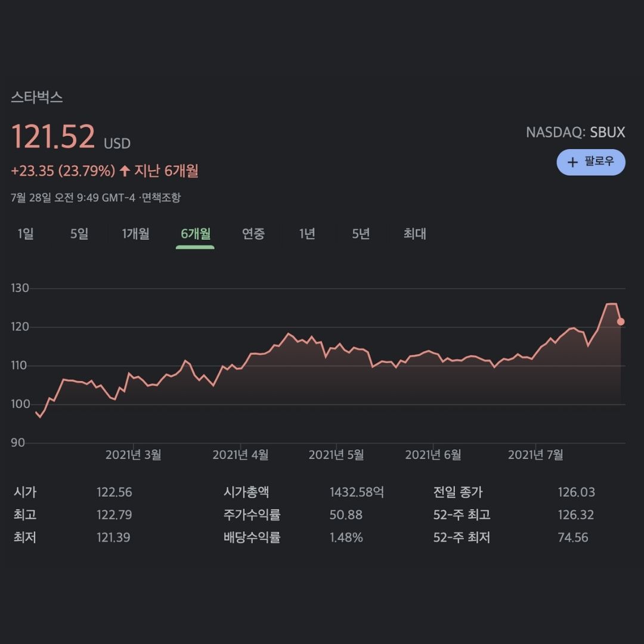Open the 5년 range tab

click(x=361, y=234)
